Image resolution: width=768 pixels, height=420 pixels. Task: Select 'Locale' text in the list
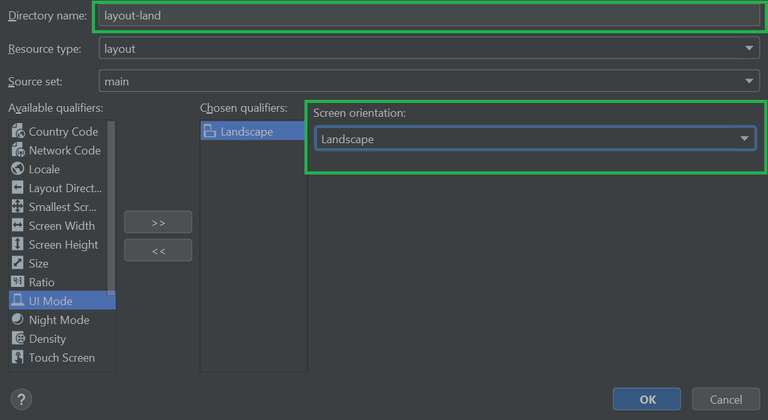[44, 170]
